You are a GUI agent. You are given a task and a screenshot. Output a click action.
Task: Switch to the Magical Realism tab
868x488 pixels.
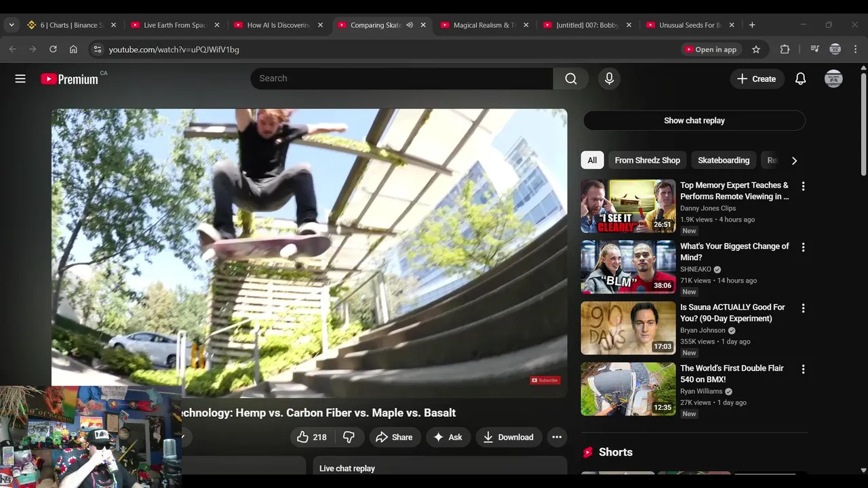484,25
